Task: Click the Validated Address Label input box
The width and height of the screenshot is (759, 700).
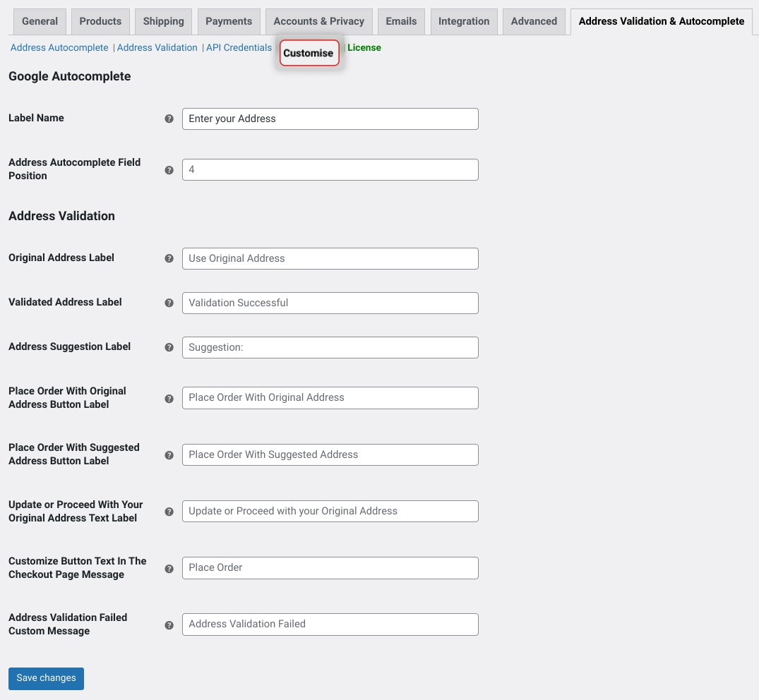Action: (330, 303)
